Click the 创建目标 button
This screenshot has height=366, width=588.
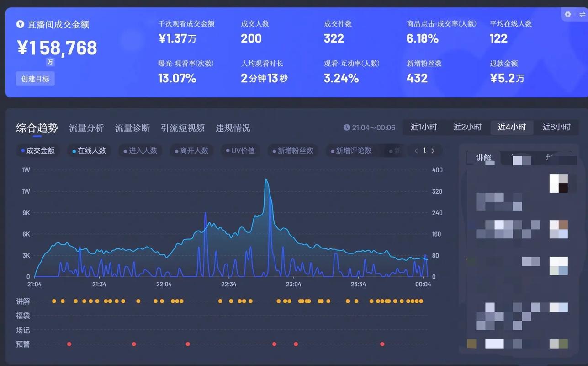point(35,78)
